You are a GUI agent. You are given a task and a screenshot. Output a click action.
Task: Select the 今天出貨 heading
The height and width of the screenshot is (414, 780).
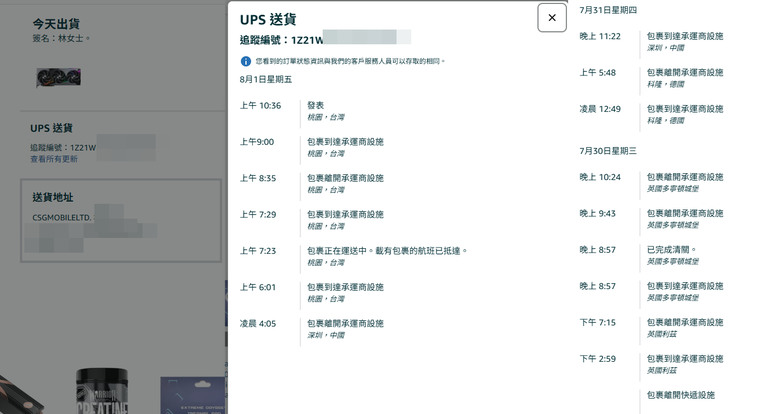[56, 23]
